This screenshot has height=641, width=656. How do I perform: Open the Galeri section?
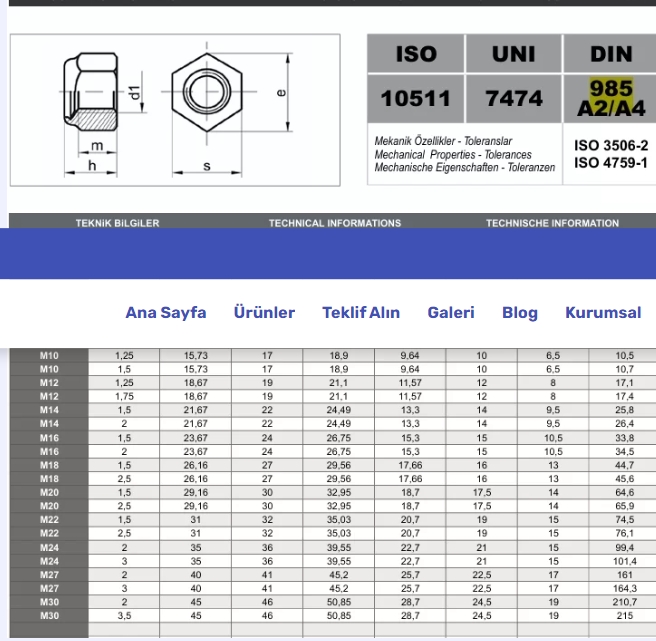[451, 313]
